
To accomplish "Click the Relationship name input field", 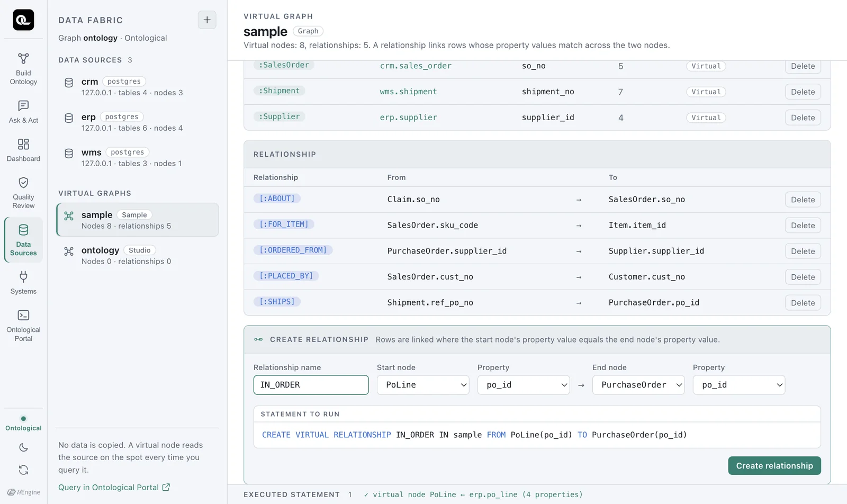I will tap(311, 385).
